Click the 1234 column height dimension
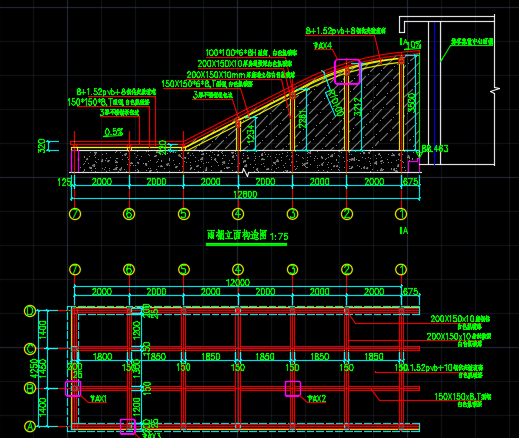Viewport: 519px width, 438px height. (x=251, y=135)
